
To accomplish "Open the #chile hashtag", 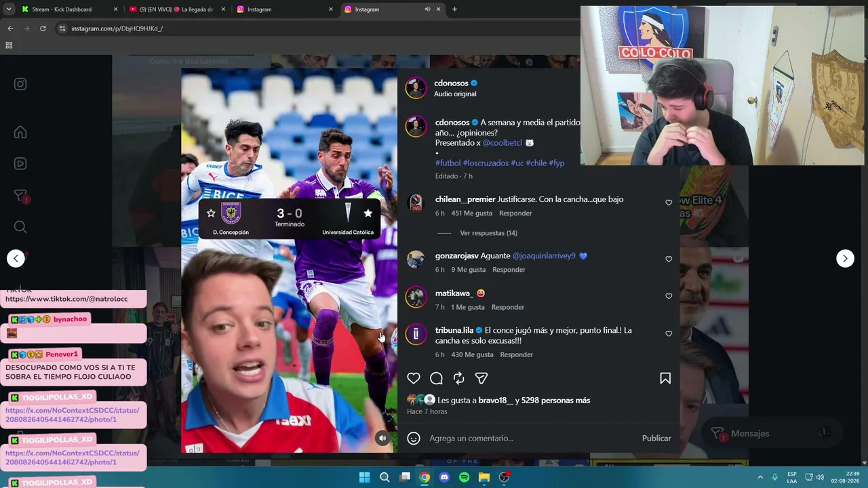I will (536, 163).
